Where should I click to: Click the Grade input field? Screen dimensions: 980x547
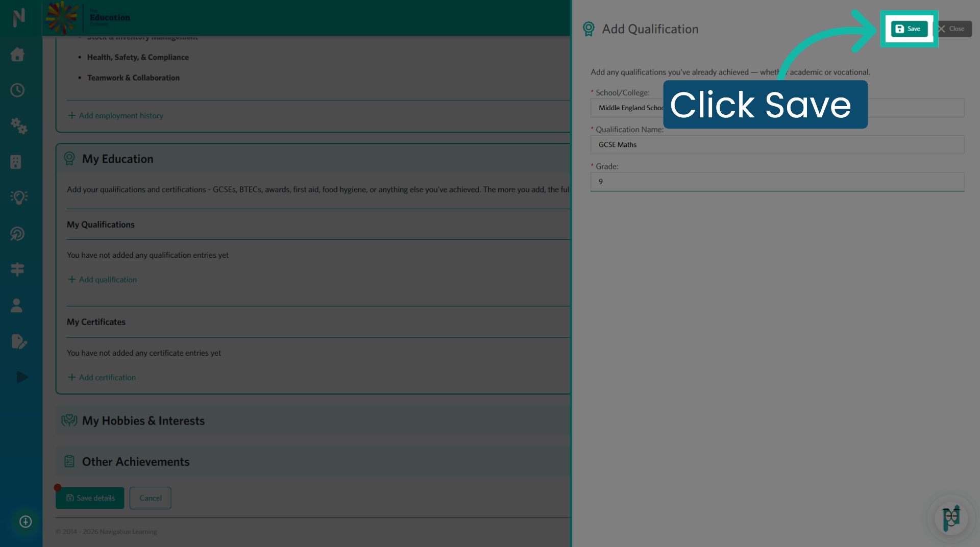pyautogui.click(x=777, y=182)
